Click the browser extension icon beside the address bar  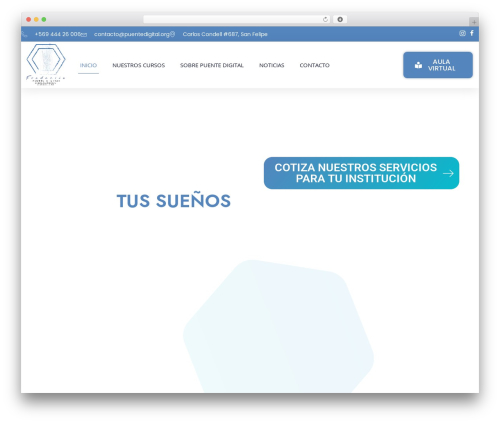point(340,19)
